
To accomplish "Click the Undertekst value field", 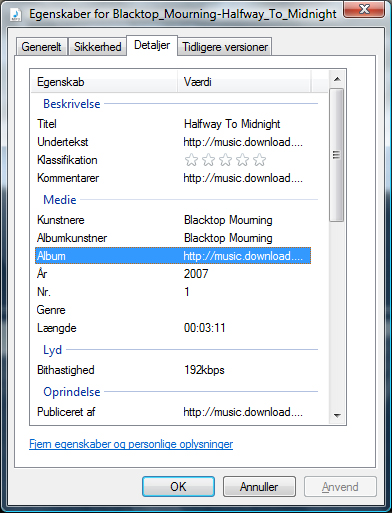I will point(243,142).
